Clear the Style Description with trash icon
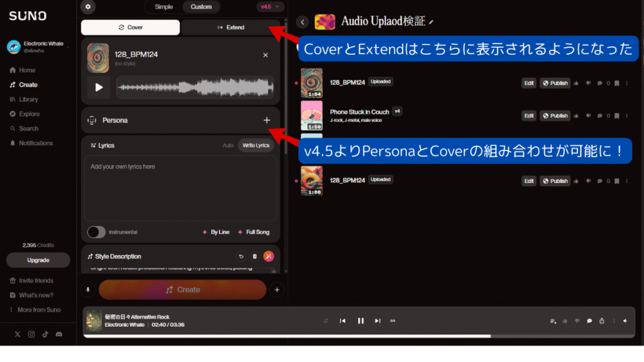Viewport: 644px width, 362px height. click(x=255, y=256)
